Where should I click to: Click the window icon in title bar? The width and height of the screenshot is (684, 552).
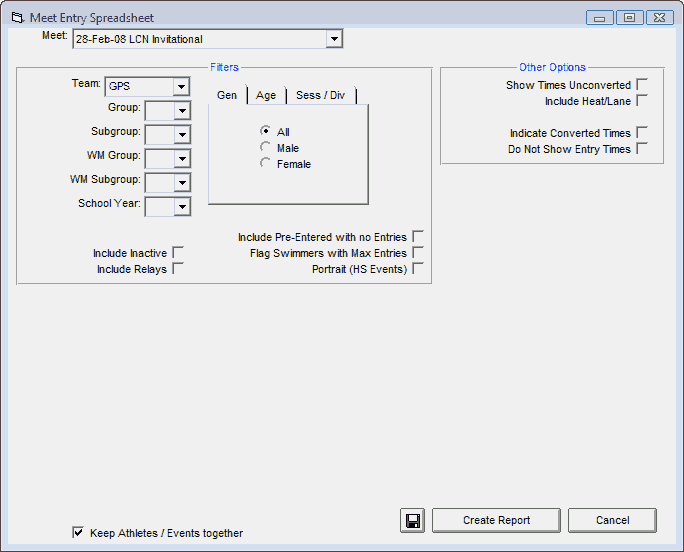(16, 18)
